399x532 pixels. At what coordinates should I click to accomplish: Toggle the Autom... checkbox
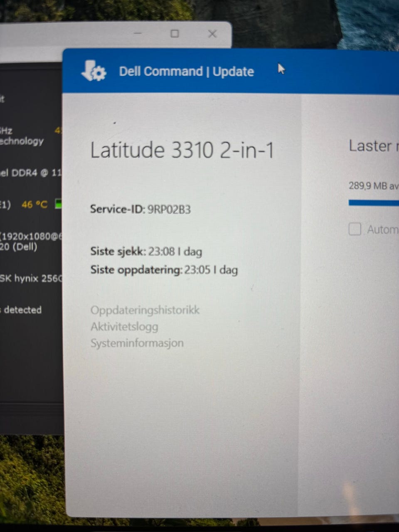coord(355,229)
